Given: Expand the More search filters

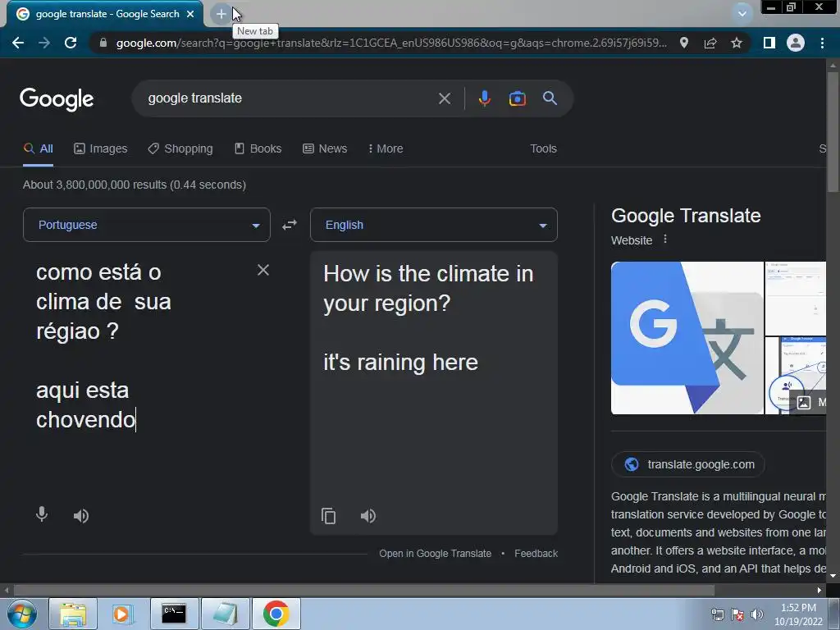Looking at the screenshot, I should (386, 149).
